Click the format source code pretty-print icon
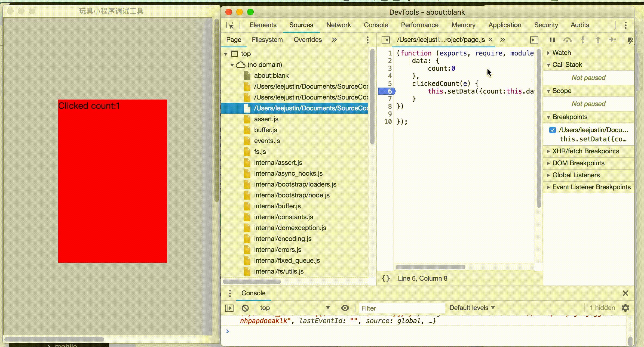Viewport: 644px width, 347px height. pyautogui.click(x=385, y=278)
